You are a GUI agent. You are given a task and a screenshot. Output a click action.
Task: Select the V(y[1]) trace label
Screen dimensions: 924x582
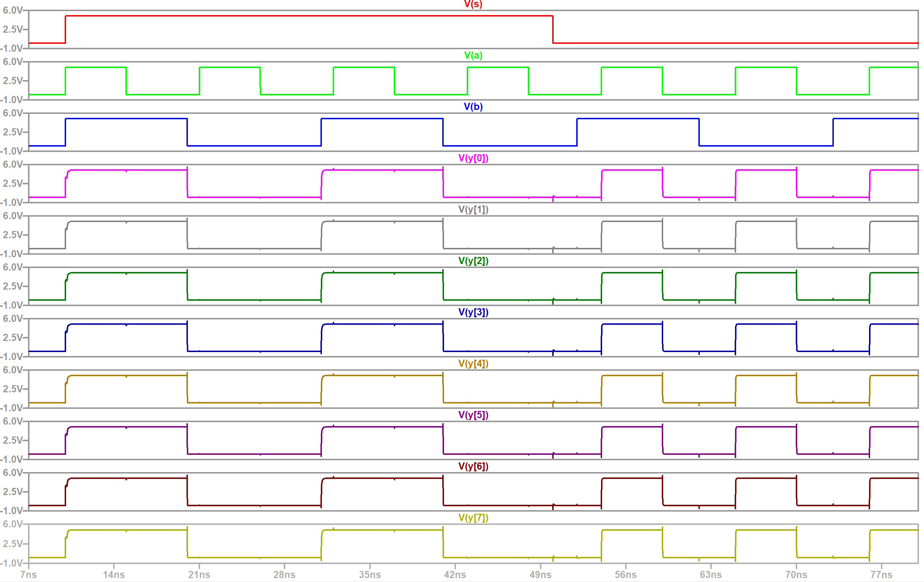point(473,209)
